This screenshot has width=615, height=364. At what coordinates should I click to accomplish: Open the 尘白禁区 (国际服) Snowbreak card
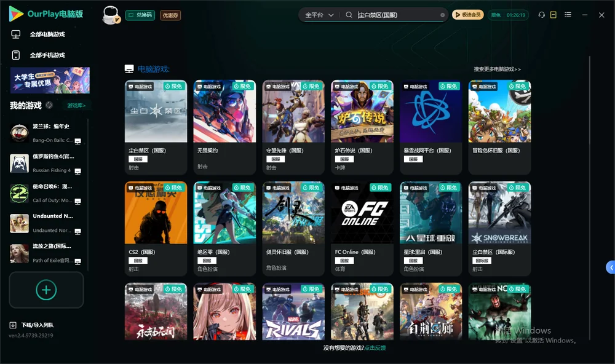click(499, 229)
